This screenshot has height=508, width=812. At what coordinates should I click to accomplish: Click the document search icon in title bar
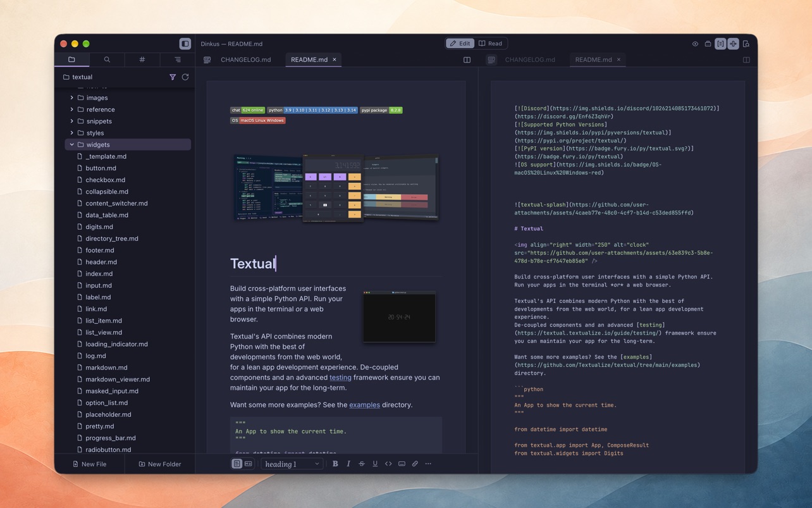(x=746, y=44)
